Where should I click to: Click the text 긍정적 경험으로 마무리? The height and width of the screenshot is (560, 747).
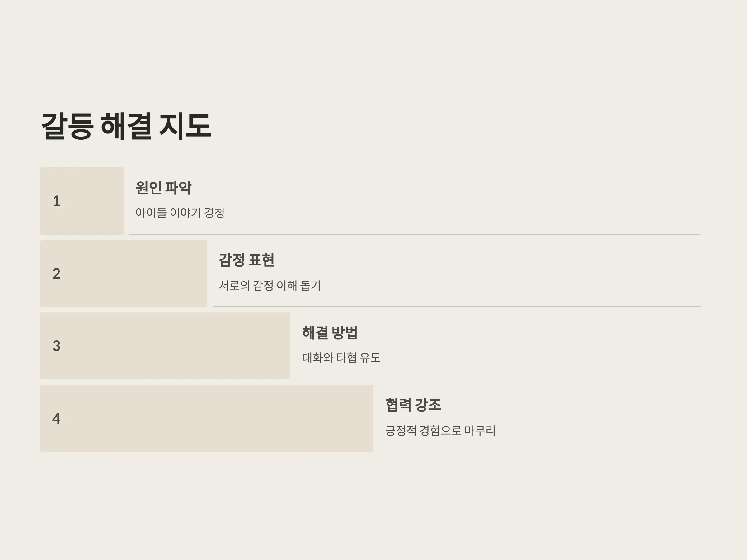440,431
